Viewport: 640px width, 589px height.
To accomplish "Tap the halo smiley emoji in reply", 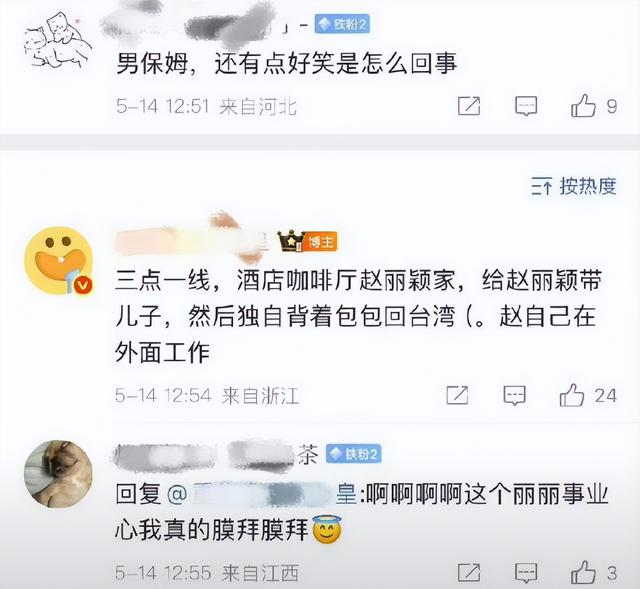I will (327, 529).
